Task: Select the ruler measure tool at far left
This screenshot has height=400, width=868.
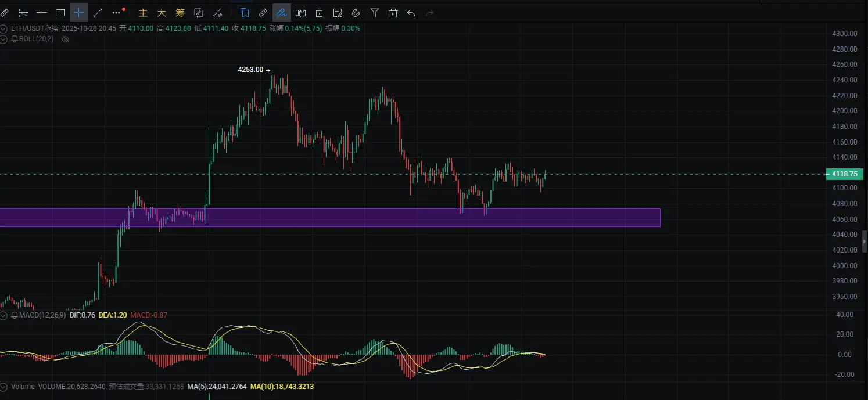Action: pyautogui.click(x=5, y=12)
